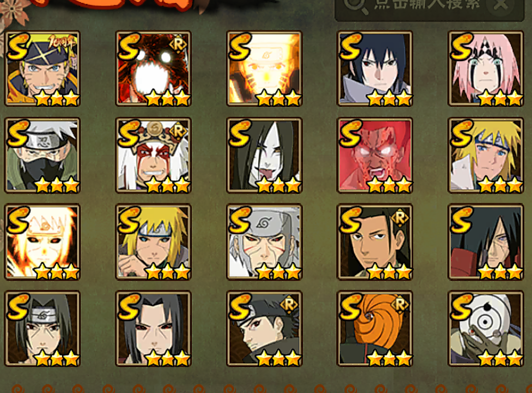This screenshot has height=393, width=532.
Task: Select Shisui with the dark headband
Action: [264, 328]
